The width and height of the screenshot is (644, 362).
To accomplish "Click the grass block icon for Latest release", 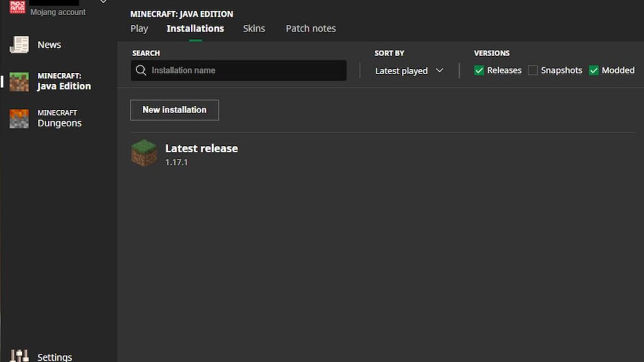I will coord(144,154).
